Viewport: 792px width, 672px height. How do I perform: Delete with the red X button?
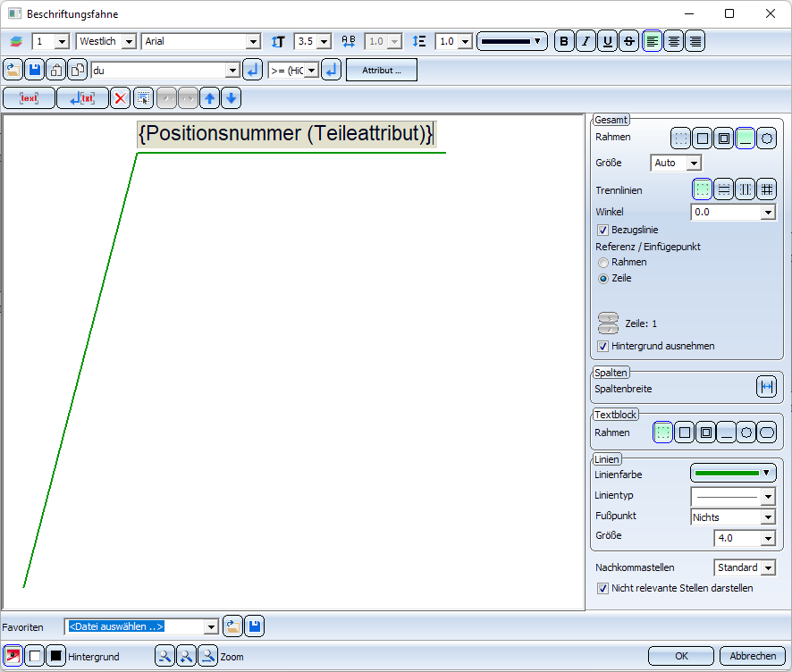(x=120, y=98)
